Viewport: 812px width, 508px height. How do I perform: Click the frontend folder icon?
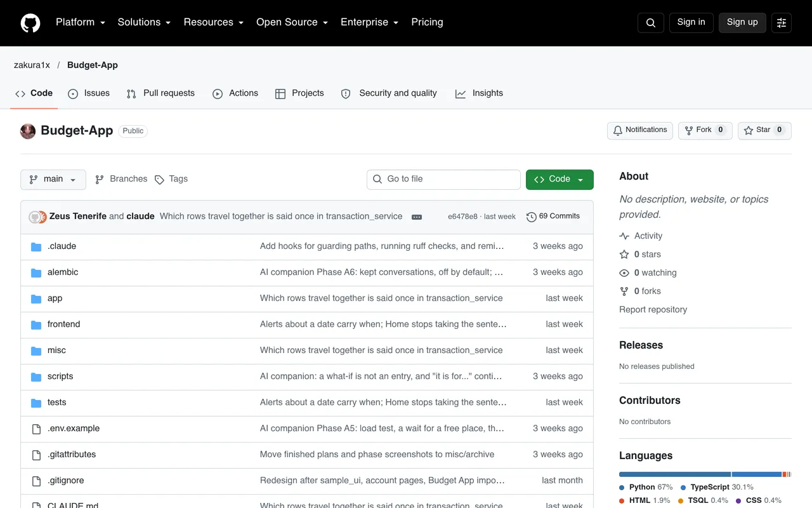pyautogui.click(x=36, y=324)
